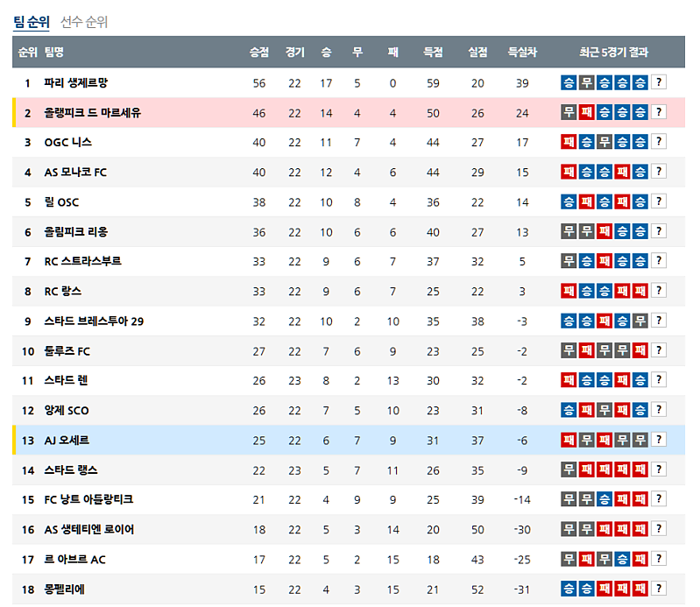The image size is (700, 607).
Task: Click the "?" icon in 파리 생제르망 row
Action: (x=659, y=82)
